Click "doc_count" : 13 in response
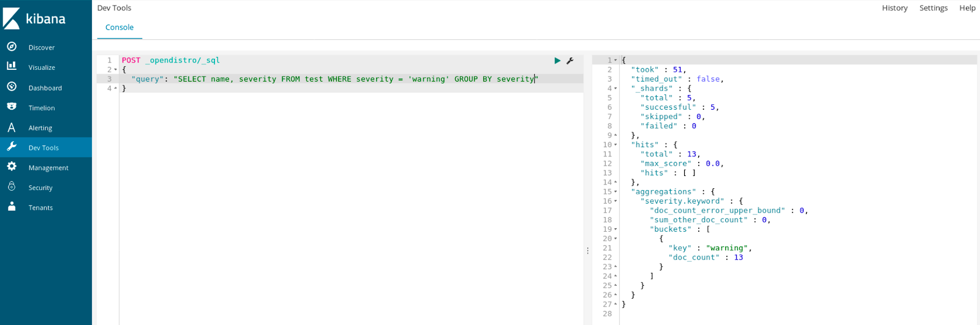This screenshot has width=980, height=325. (706, 258)
